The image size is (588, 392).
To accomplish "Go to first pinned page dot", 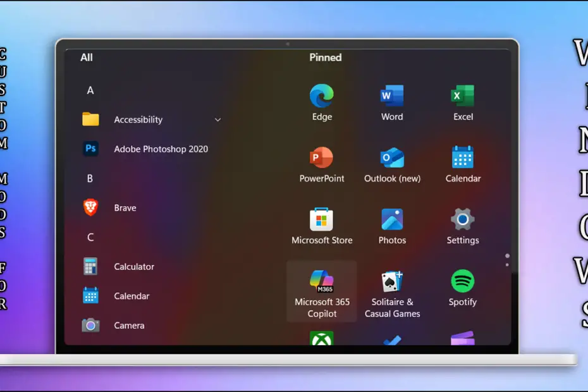I will pyautogui.click(x=507, y=256).
